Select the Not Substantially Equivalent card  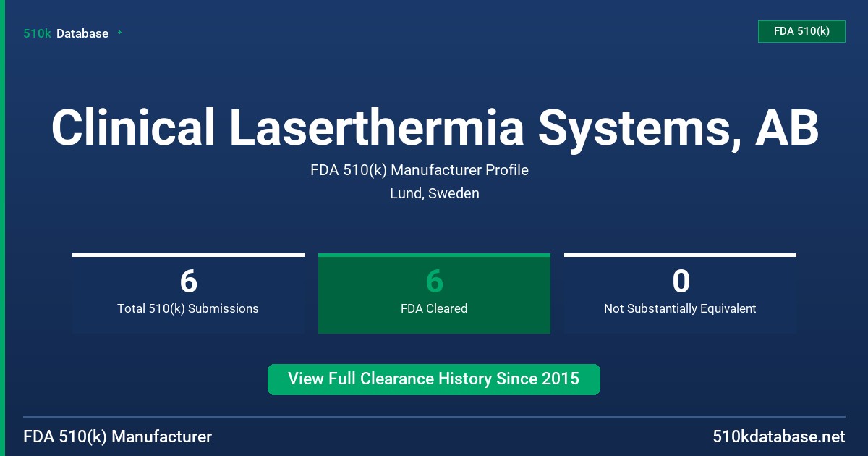click(x=680, y=293)
